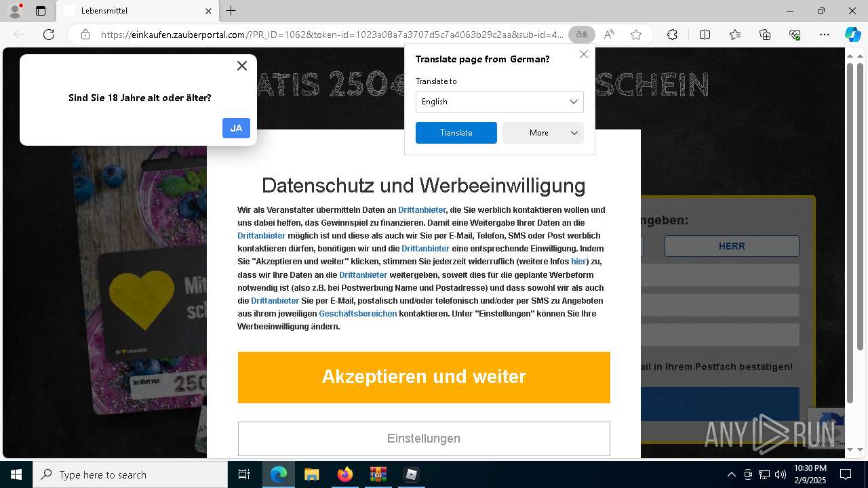This screenshot has width=868, height=488.
Task: Open the notification center
Action: pos(846,474)
